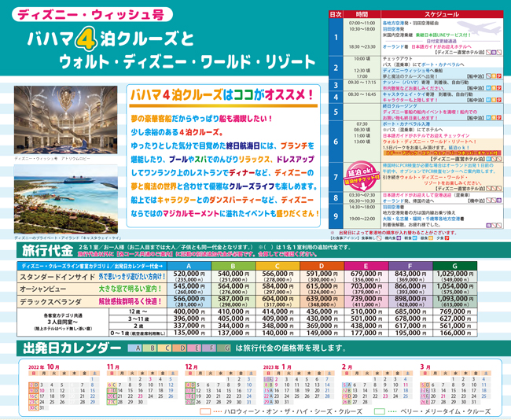Click the 食事無し meal icon in the legend
The height and width of the screenshot is (420, 511).
[379, 238]
